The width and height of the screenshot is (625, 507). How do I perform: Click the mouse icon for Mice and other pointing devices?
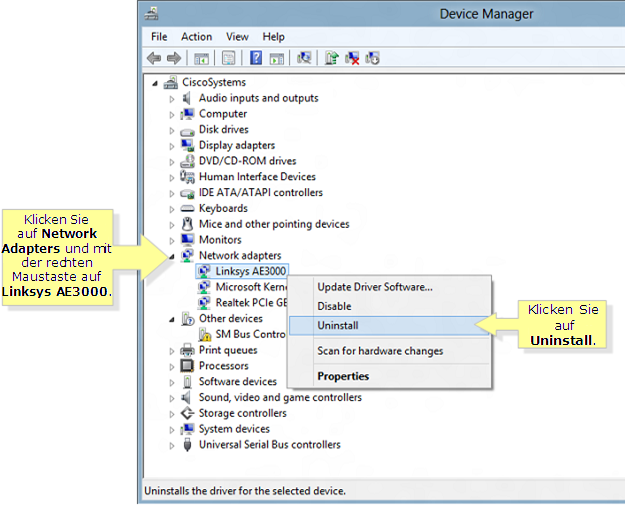point(187,224)
